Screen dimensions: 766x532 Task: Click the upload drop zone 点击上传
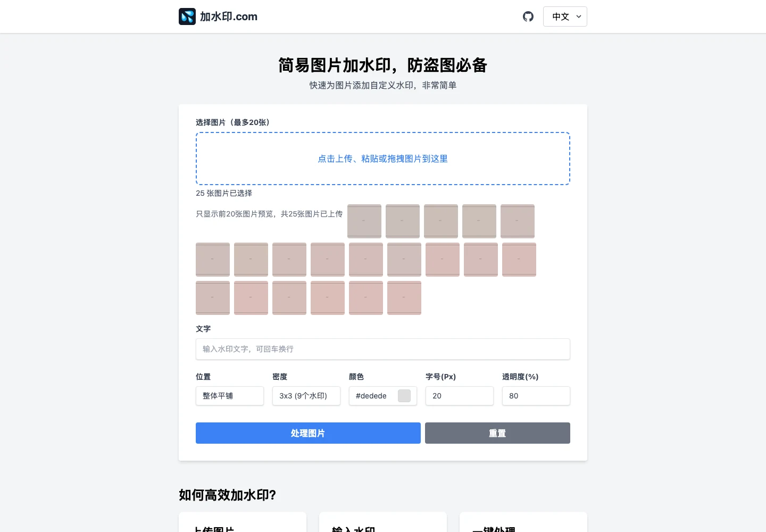coord(383,159)
